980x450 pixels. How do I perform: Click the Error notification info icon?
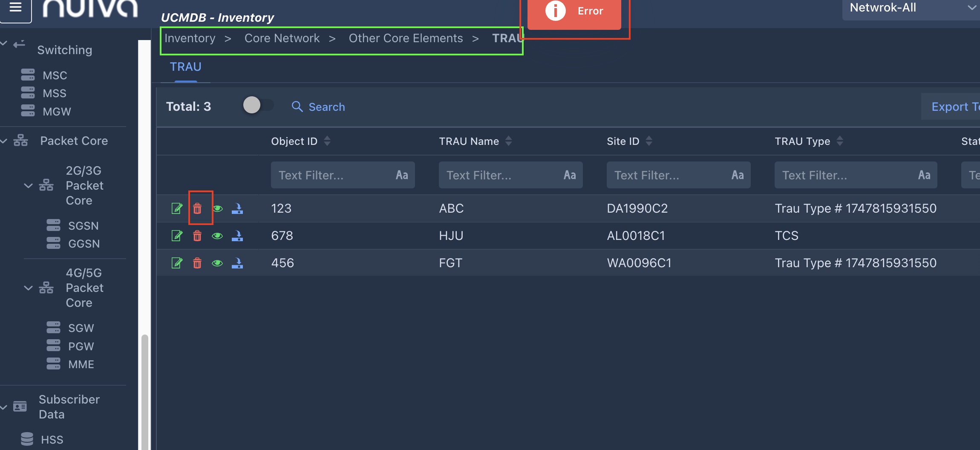(555, 11)
